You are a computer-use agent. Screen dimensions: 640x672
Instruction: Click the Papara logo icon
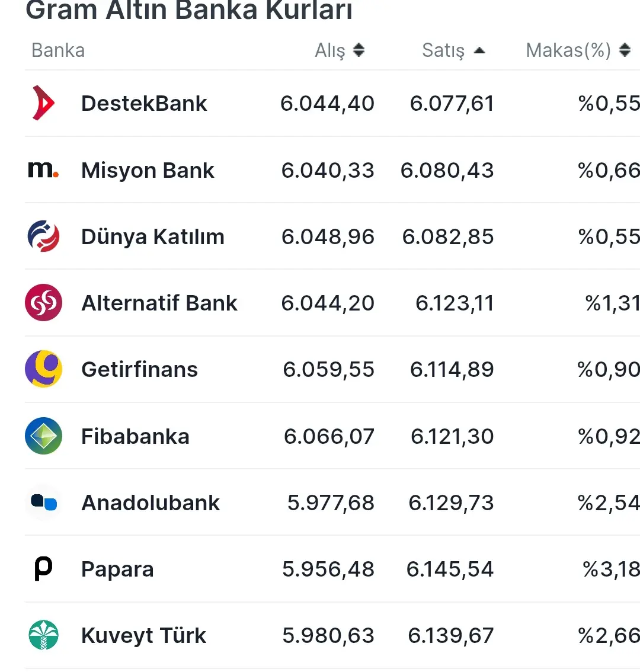[x=43, y=569]
